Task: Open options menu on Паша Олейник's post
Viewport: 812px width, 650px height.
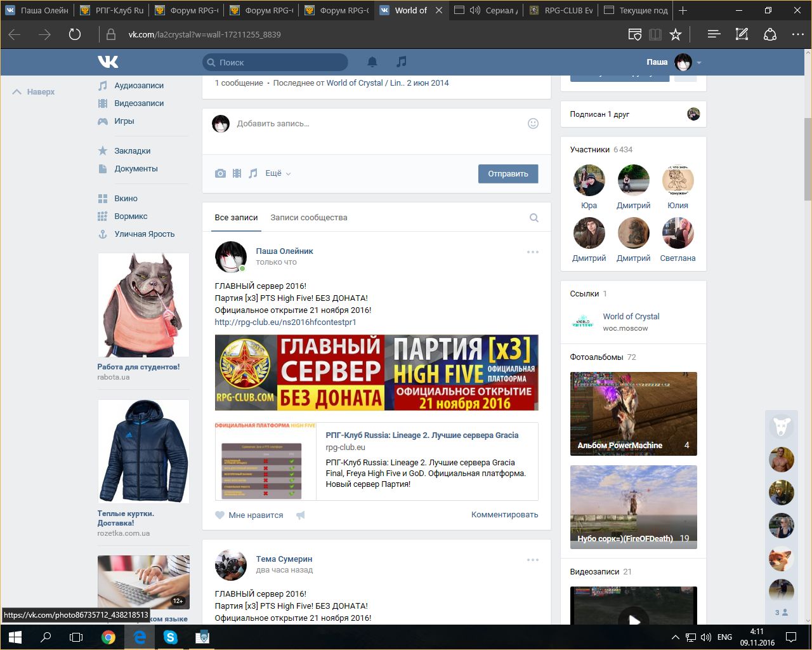Action: coord(533,252)
